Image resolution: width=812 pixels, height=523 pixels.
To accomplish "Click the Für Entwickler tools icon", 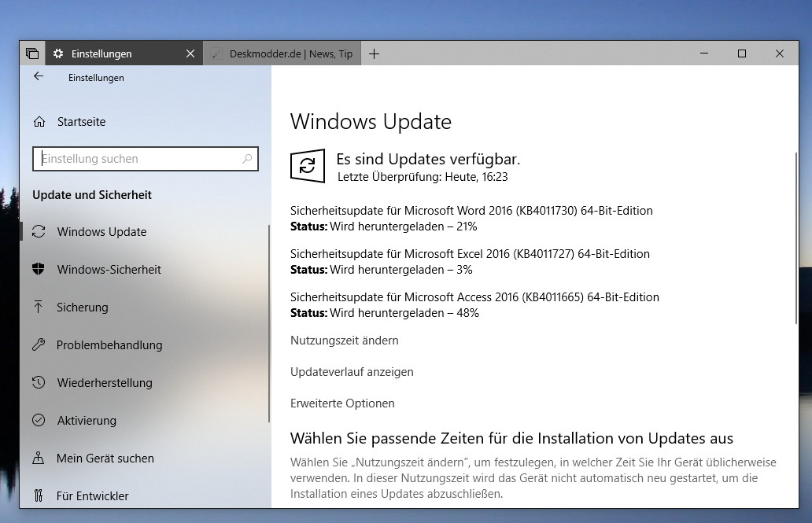I will (39, 495).
